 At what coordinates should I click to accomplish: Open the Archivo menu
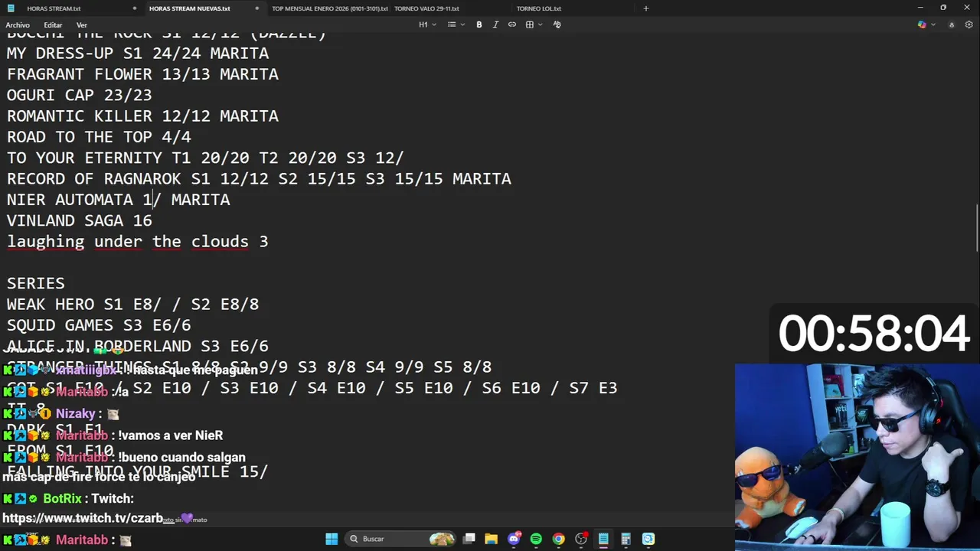coord(18,25)
